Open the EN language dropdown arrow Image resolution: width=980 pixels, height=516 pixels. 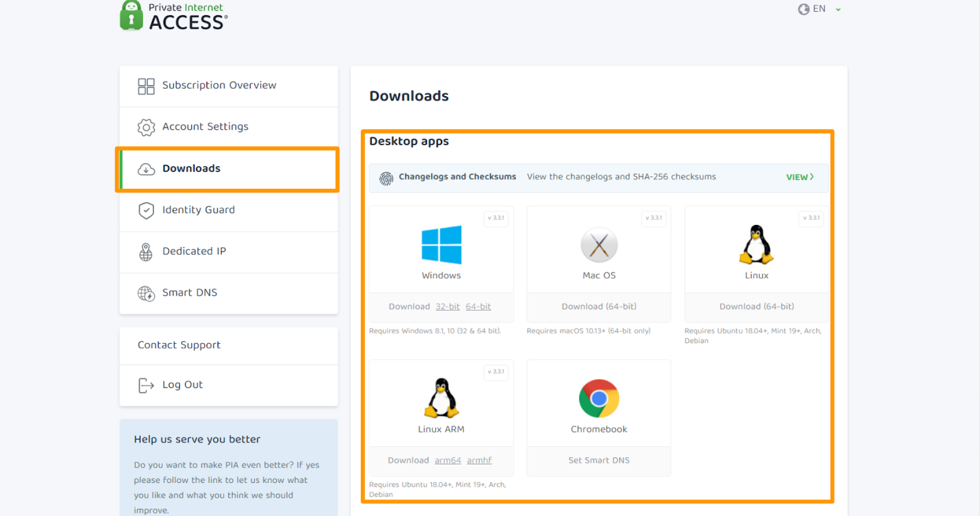click(838, 10)
